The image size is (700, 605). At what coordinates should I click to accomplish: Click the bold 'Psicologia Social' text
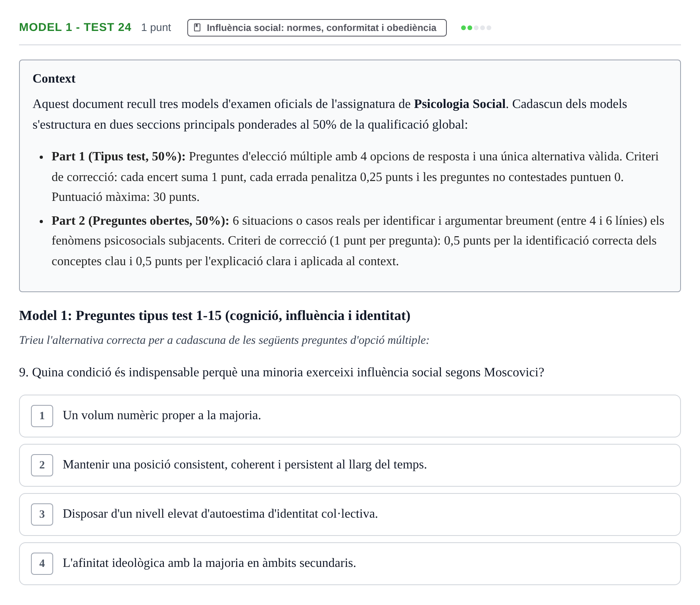[x=460, y=104]
